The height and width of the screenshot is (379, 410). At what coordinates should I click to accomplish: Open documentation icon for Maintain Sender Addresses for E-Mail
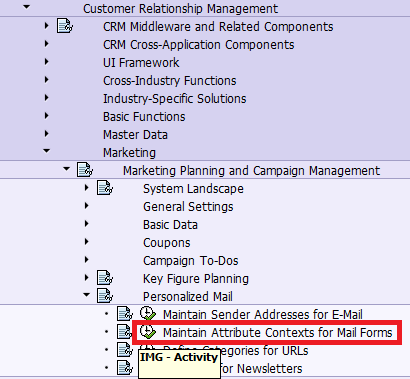tap(125, 314)
